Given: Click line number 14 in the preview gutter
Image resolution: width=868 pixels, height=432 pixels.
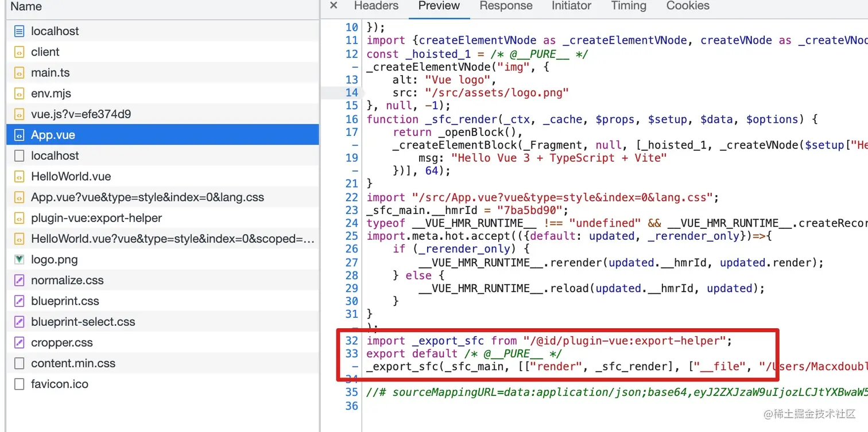Looking at the screenshot, I should point(351,93).
